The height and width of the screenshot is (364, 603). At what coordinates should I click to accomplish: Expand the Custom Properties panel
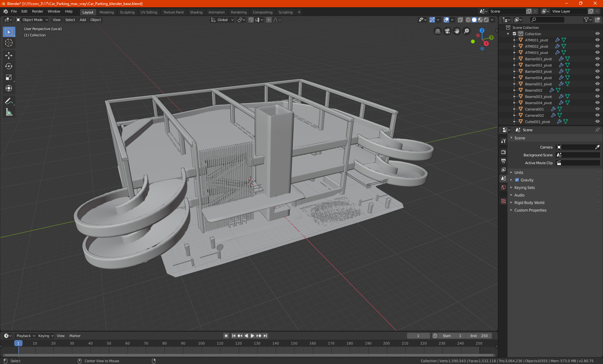(x=530, y=210)
